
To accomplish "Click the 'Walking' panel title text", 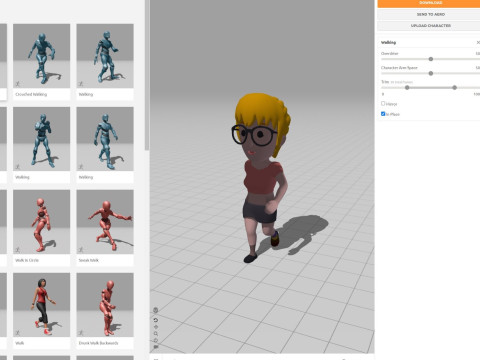I will pos(388,42).
